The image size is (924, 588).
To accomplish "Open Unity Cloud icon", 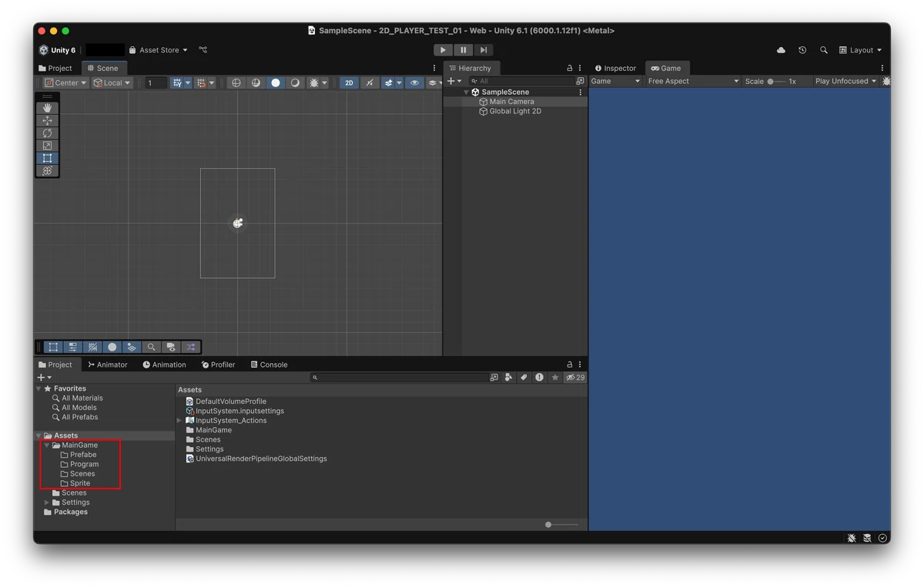I will click(x=781, y=50).
